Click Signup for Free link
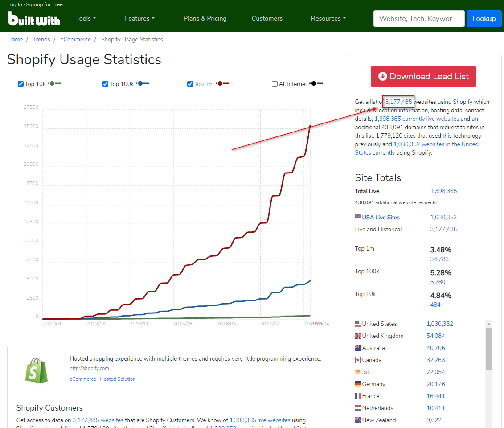The image size is (504, 428). [x=45, y=4]
